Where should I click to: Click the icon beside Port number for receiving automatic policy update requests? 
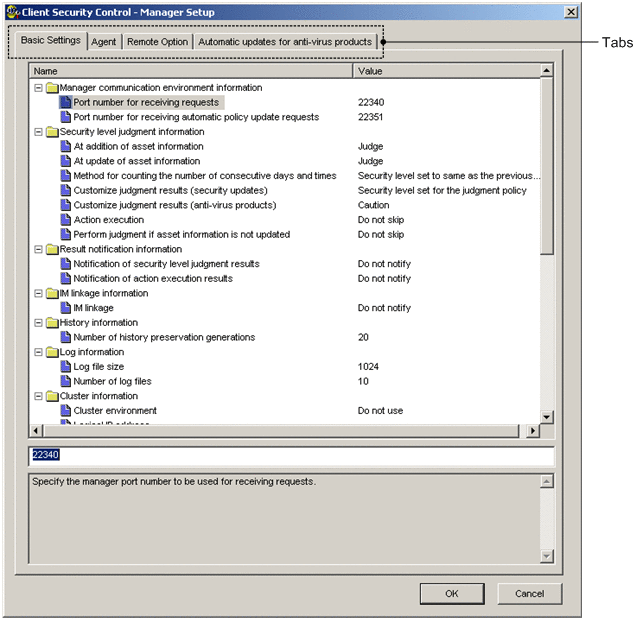pyautogui.click(x=65, y=117)
